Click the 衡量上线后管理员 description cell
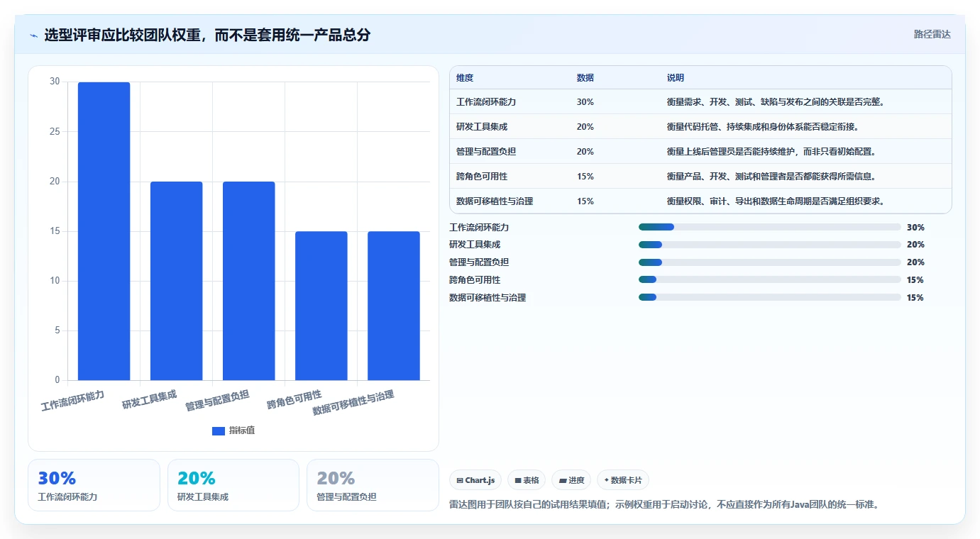This screenshot has width=980, height=539. point(771,152)
